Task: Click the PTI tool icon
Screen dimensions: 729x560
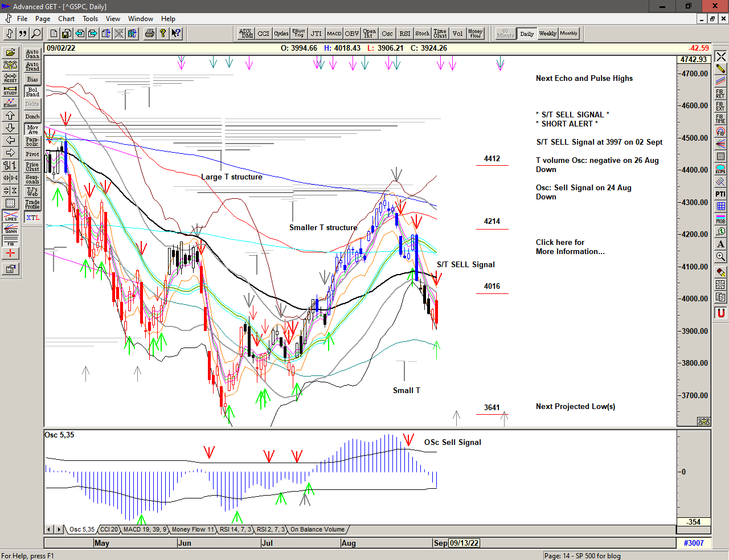Action: [720, 194]
